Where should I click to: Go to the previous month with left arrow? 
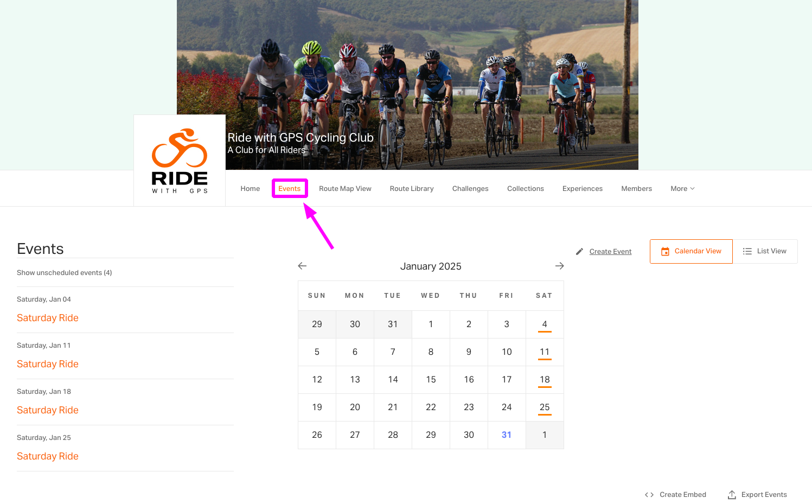pos(302,266)
